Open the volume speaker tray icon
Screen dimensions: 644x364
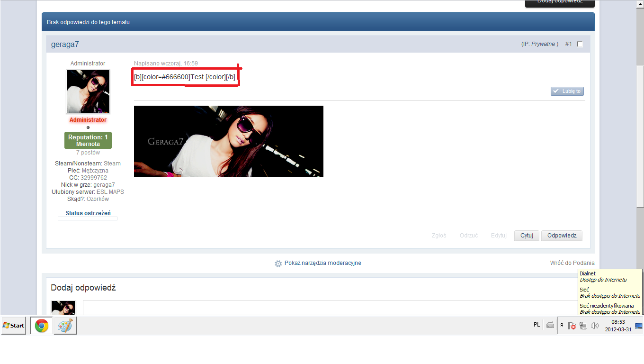(x=595, y=326)
